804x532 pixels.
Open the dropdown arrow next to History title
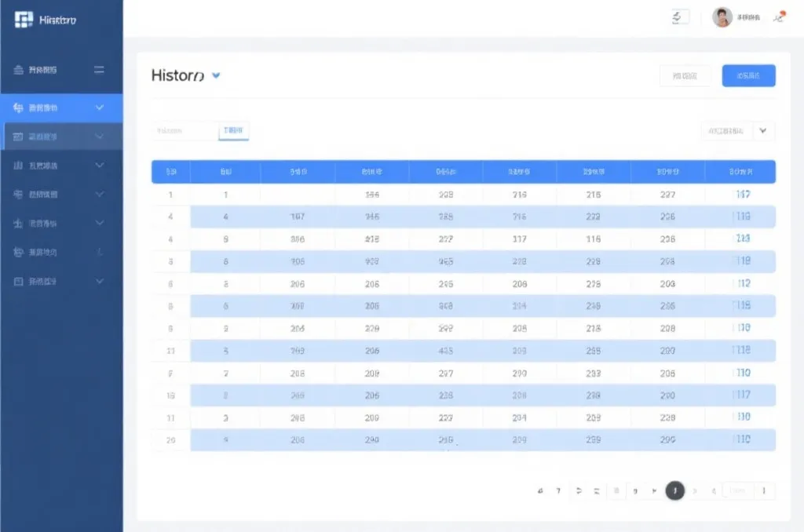(217, 76)
